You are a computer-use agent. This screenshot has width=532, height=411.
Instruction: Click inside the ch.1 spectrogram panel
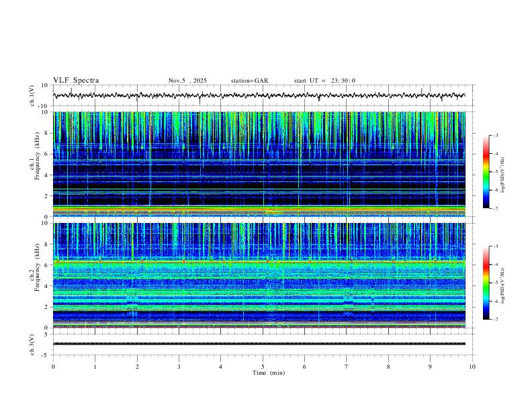point(259,164)
